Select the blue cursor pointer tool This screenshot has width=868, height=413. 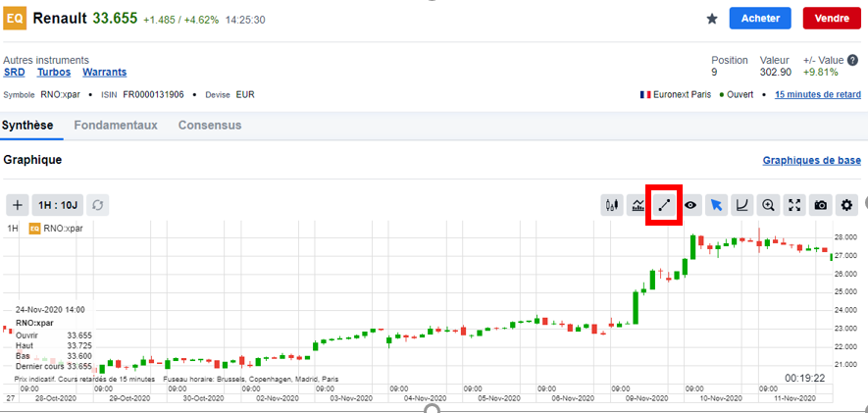tap(716, 205)
